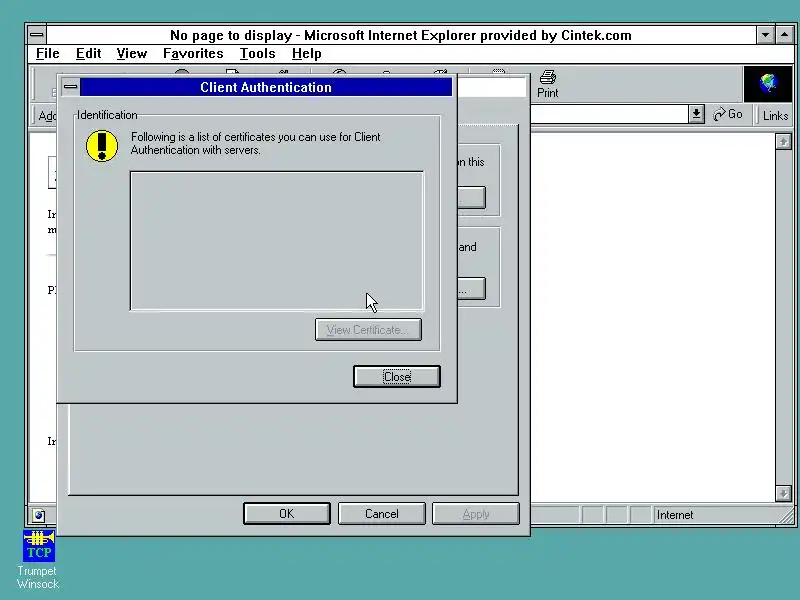Open the Links toolbar
Viewport: 800px width, 600px height.
[x=775, y=115]
